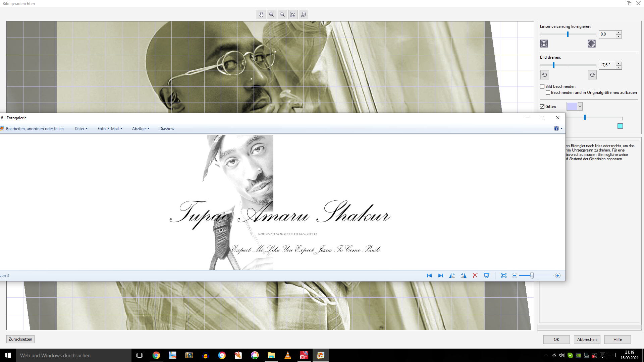
Task: Click zoom in plus in Fotogalerie
Action: (558, 276)
